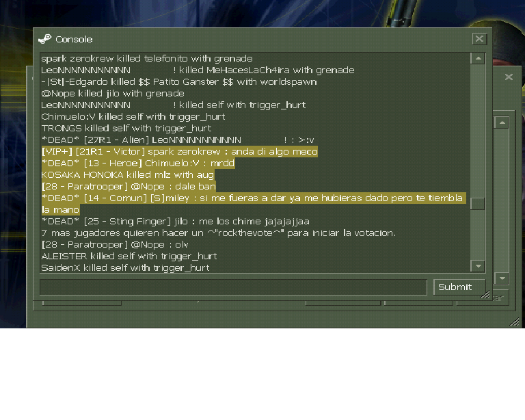This screenshot has width=525, height=420.
Task: Click the rockthevote notice line
Action: tap(218, 233)
